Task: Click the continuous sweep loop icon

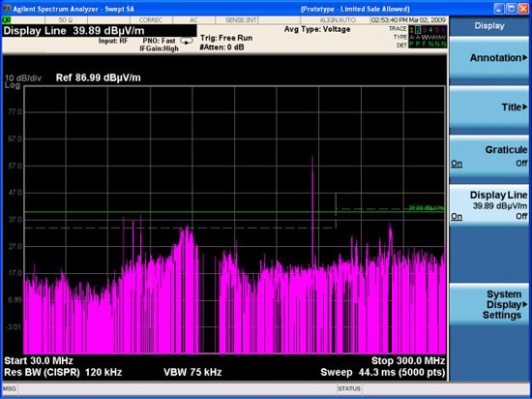Action: pos(187,41)
